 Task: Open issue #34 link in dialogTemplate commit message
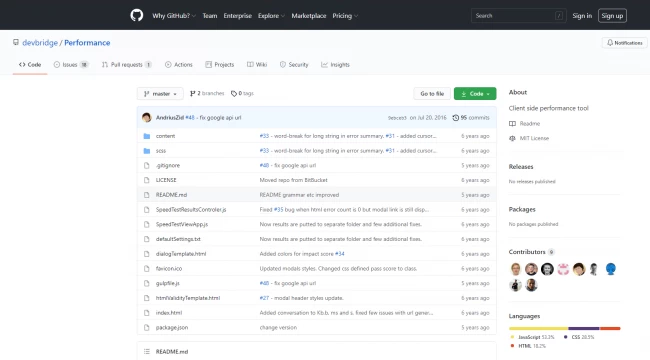(340, 254)
